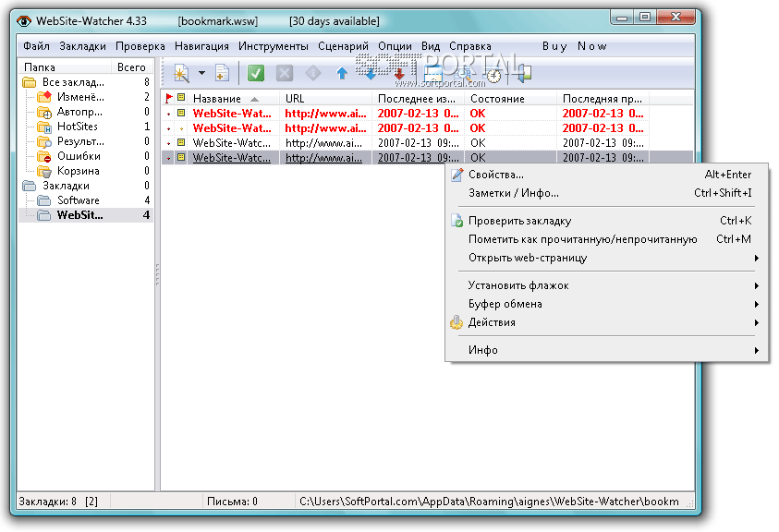This screenshot has width=779, height=532.
Task: Click the Закладки: 8 [2] status text
Action: 58,502
